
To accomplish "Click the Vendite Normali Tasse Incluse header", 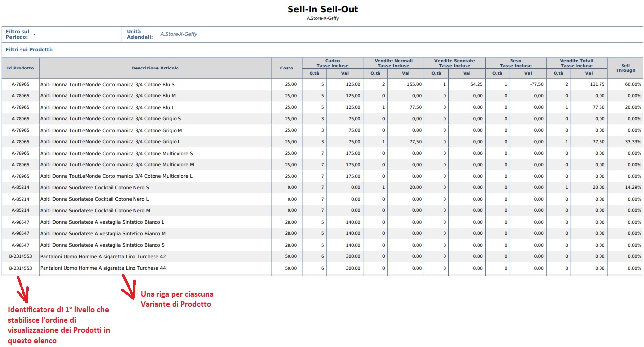I will [394, 63].
